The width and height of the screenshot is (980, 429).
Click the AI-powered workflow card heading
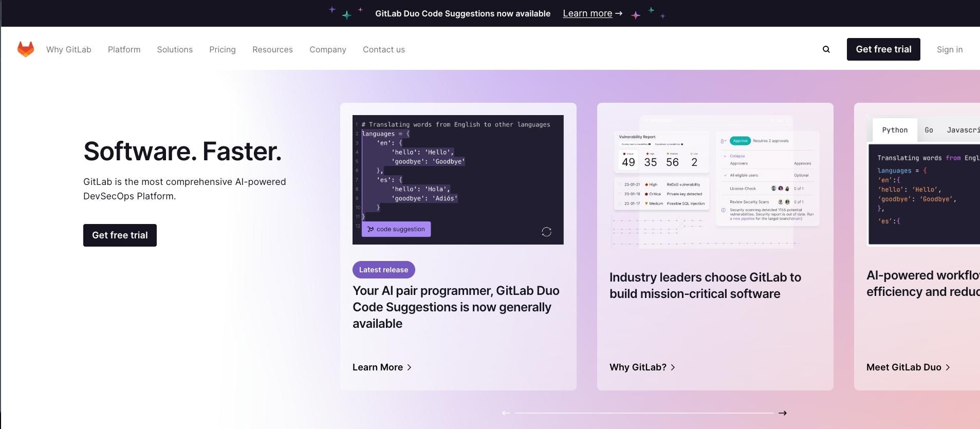(x=923, y=284)
